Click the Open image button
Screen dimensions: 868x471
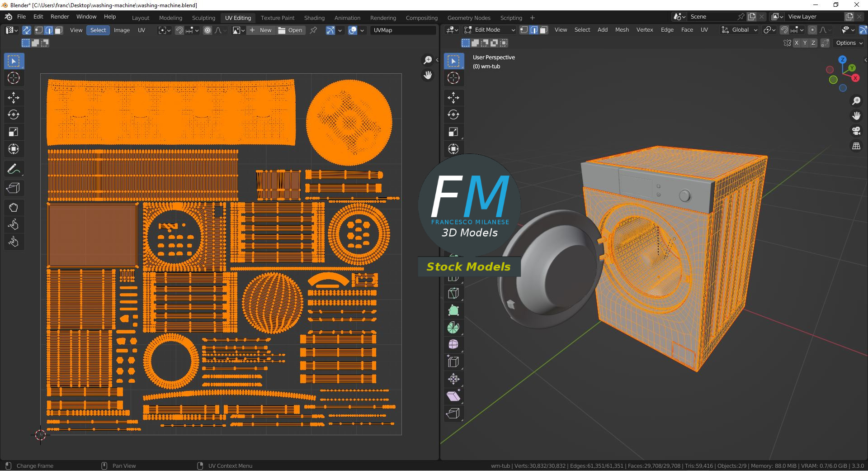coord(290,30)
